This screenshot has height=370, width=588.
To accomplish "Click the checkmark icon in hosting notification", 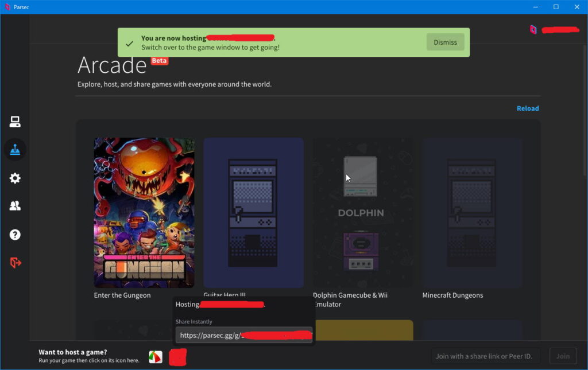I will [x=129, y=44].
